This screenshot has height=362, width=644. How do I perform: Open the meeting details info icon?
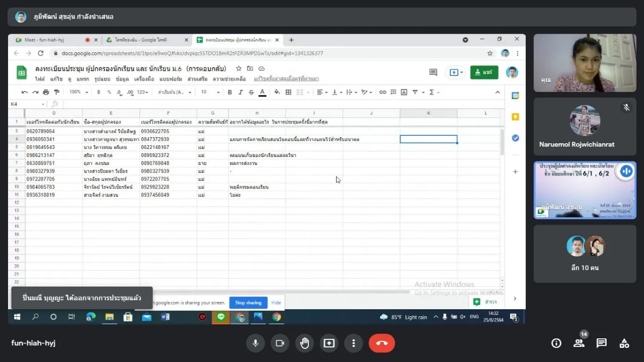coord(556,343)
